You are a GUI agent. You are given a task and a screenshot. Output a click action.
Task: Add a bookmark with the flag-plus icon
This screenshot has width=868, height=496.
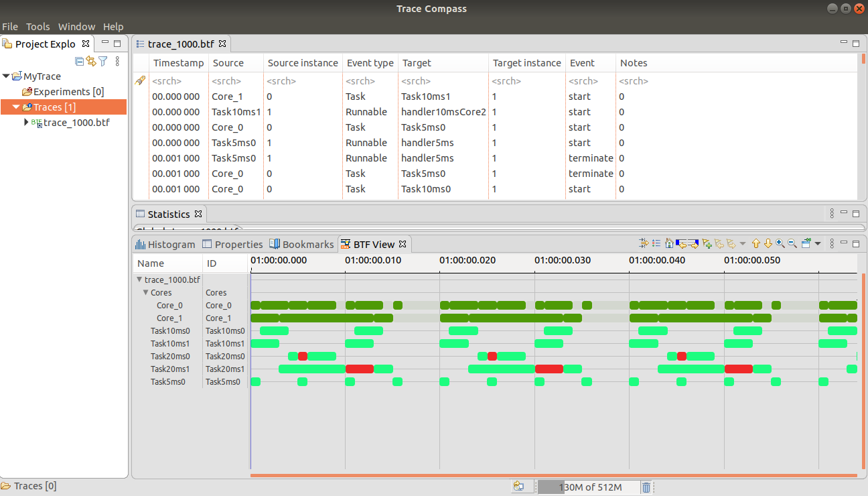(x=707, y=243)
